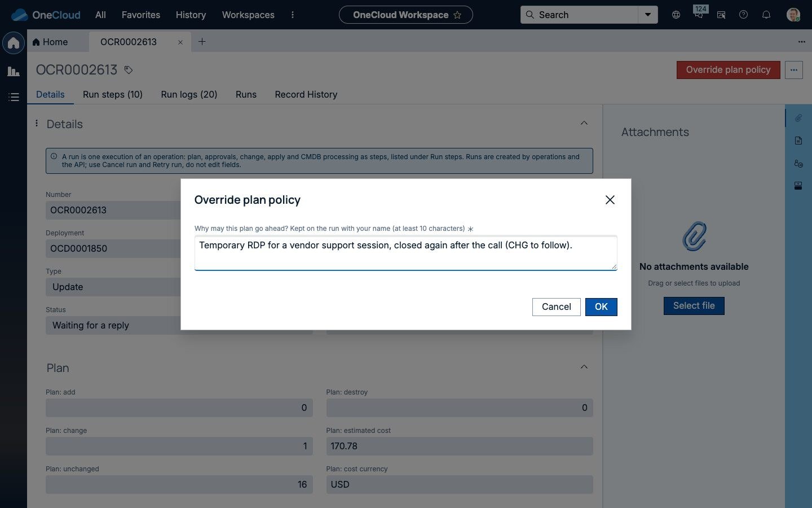The image size is (812, 508).
Task: Click the home icon in the left sidebar
Action: click(x=14, y=43)
